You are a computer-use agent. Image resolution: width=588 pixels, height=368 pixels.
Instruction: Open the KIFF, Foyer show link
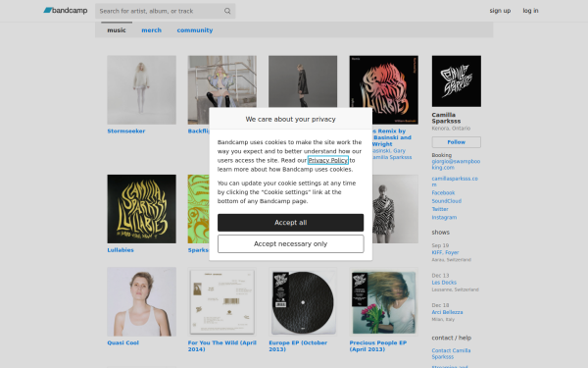coord(445,253)
